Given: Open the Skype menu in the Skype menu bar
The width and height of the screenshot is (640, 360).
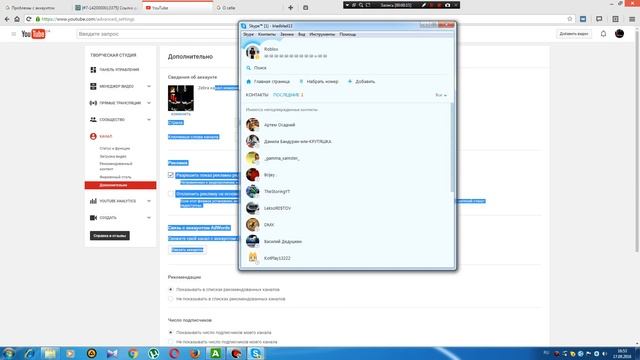Looking at the screenshot, I should 249,35.
